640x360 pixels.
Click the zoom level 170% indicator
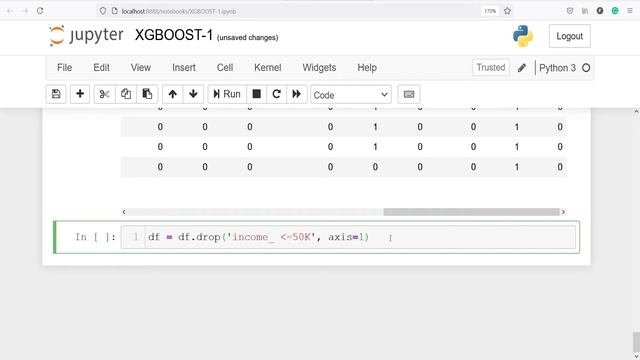point(490,11)
